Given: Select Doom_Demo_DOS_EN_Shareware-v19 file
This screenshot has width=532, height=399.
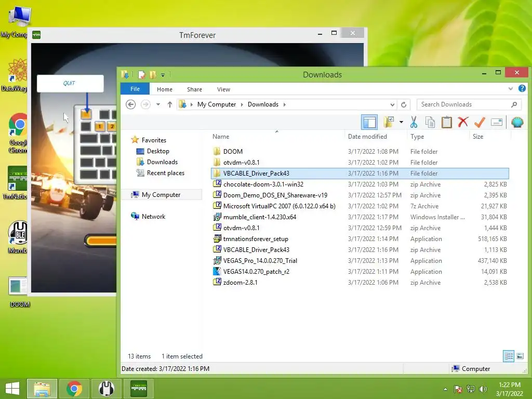Looking at the screenshot, I should coord(360,195).
